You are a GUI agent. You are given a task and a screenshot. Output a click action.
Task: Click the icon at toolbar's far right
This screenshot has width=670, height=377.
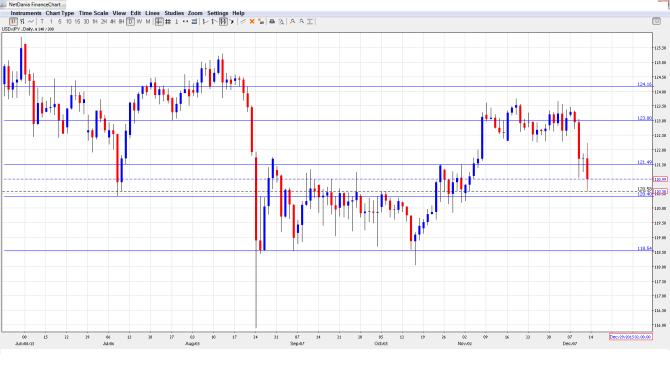coord(656,21)
